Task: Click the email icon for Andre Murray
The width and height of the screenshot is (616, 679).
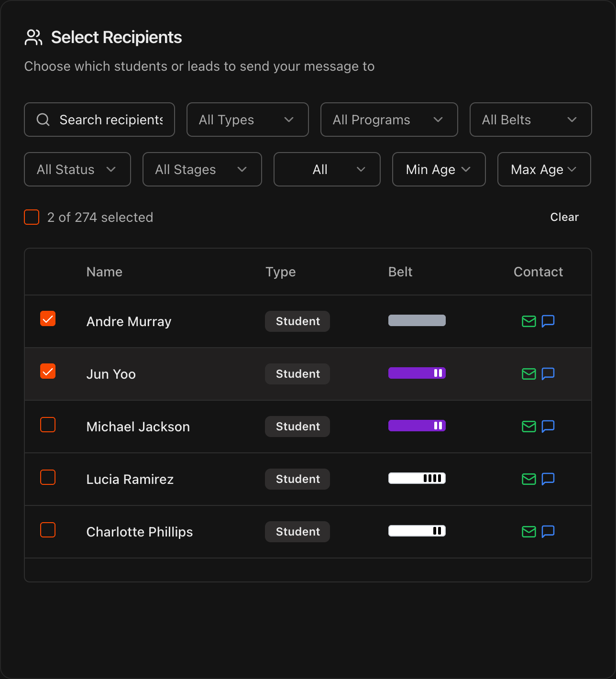Action: [528, 321]
